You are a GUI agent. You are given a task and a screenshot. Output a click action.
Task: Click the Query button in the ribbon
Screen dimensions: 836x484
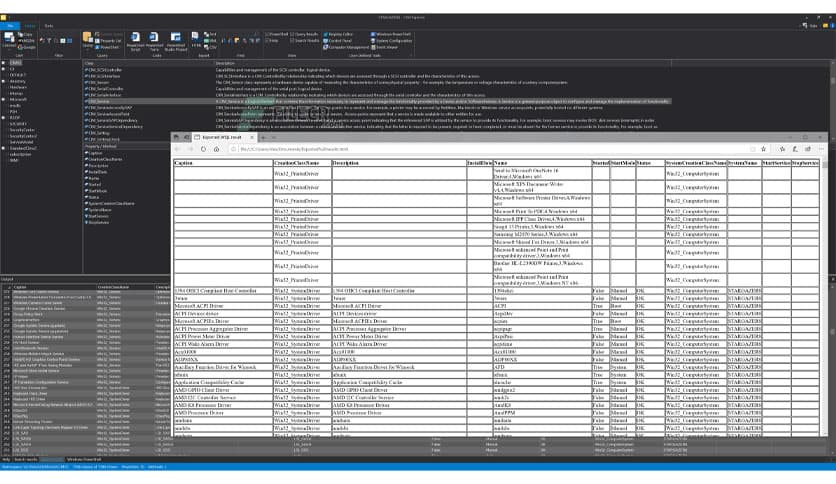(x=87, y=40)
